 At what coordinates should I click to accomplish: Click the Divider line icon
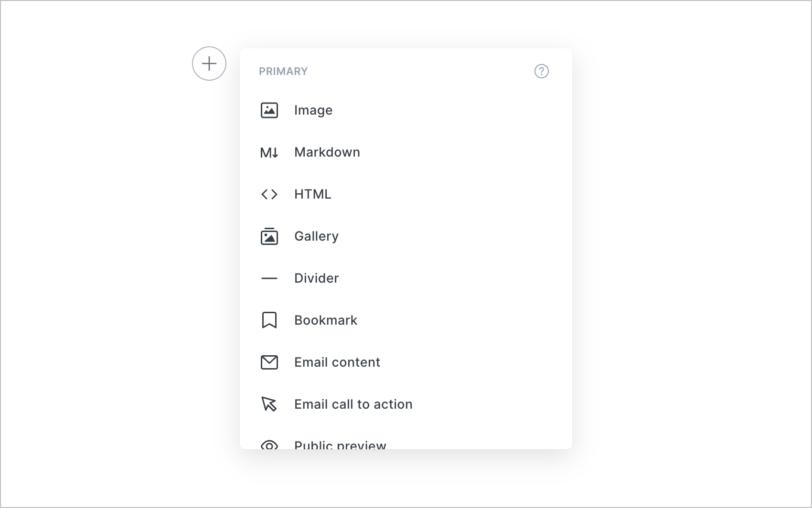click(269, 278)
